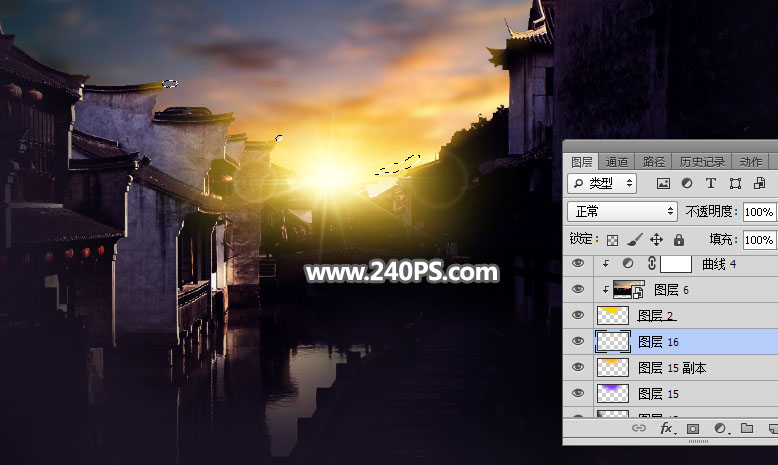Switch to the 动作 tab
This screenshot has width=778, height=465.
pos(750,162)
